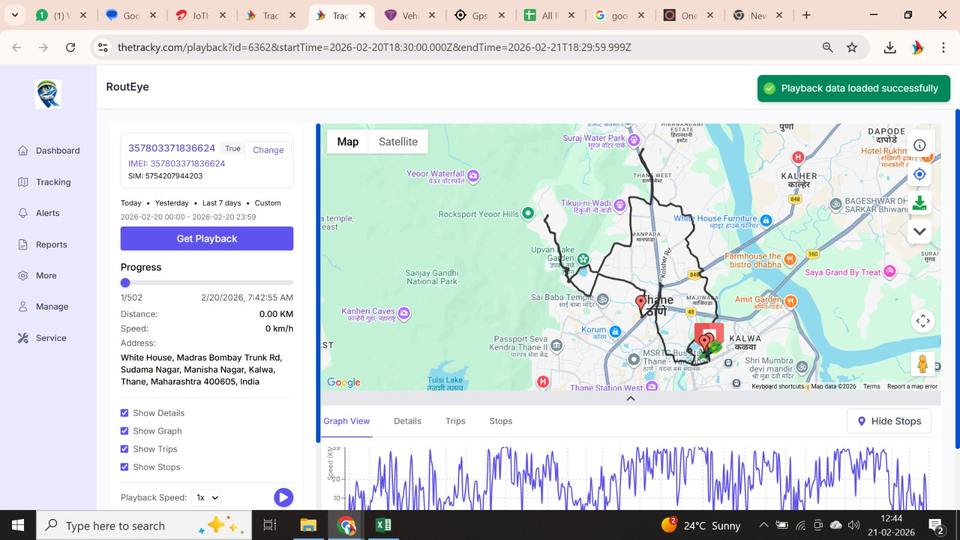The height and width of the screenshot is (540, 960).
Task: Click the playback Progress slider track
Action: point(207,283)
